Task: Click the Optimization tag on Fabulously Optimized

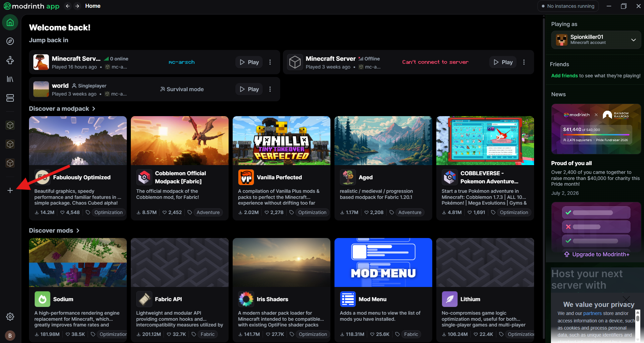Action: (109, 212)
